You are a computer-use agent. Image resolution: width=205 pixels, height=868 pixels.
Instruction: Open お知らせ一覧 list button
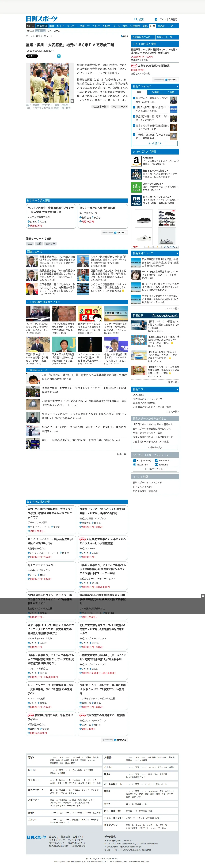click(x=155, y=447)
